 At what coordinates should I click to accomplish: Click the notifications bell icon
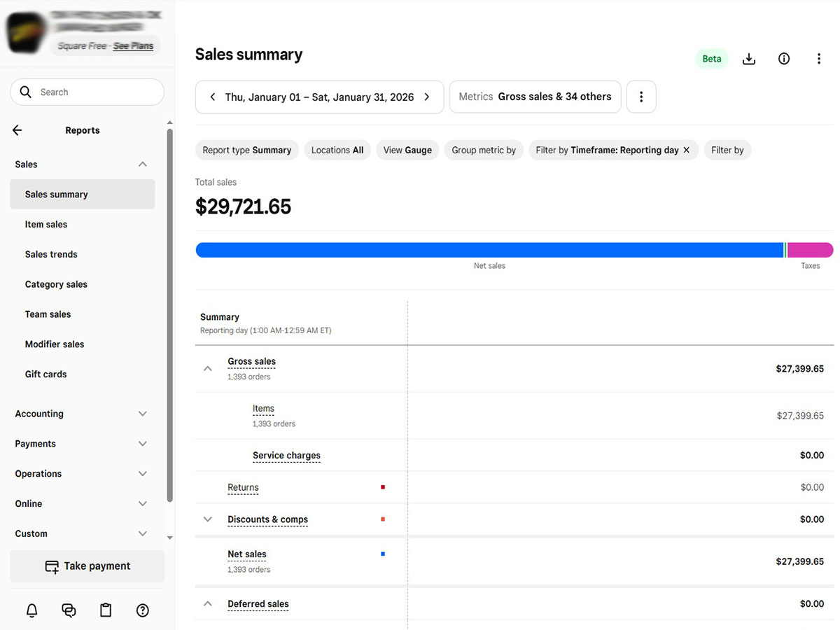click(x=32, y=610)
